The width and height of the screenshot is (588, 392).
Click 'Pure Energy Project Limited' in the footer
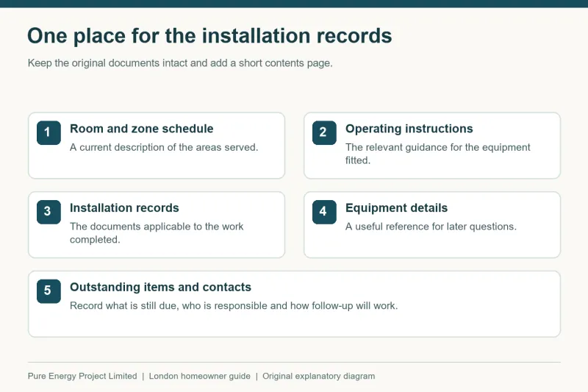pos(82,377)
